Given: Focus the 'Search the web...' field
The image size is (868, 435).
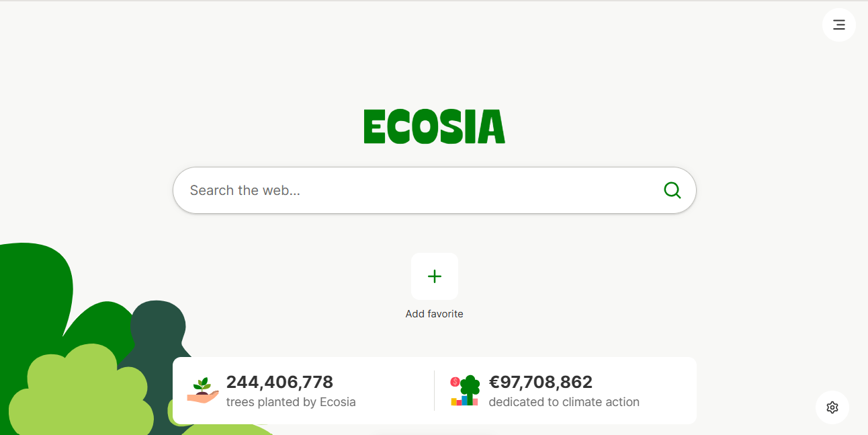Looking at the screenshot, I should tap(403, 190).
